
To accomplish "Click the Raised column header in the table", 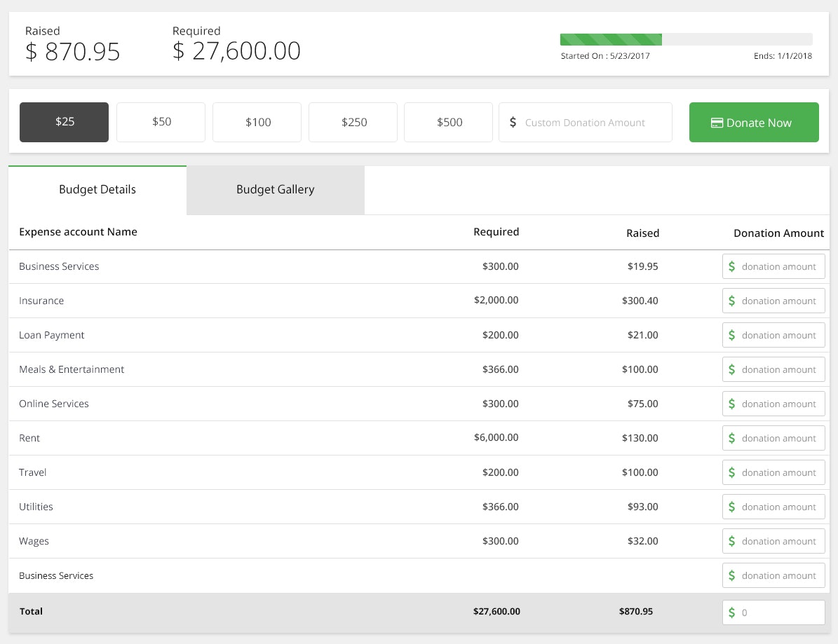I will point(642,233).
